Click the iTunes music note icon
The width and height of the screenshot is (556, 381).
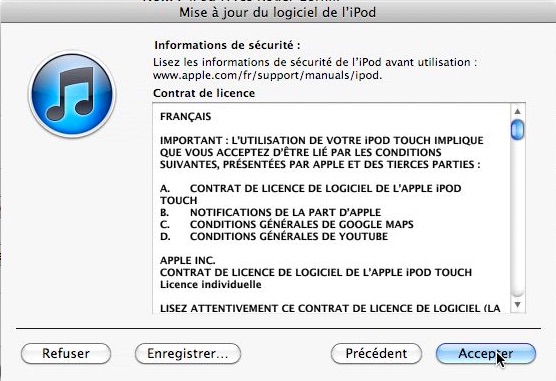click(72, 94)
